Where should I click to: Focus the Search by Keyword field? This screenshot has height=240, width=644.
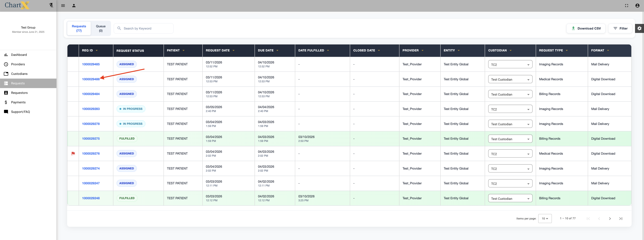(146, 28)
